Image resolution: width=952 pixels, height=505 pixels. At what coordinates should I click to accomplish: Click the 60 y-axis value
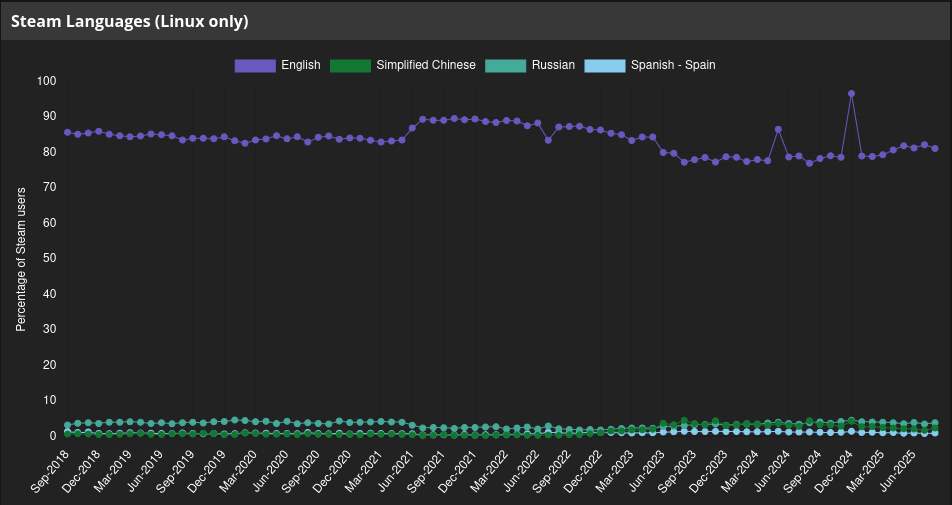point(50,223)
